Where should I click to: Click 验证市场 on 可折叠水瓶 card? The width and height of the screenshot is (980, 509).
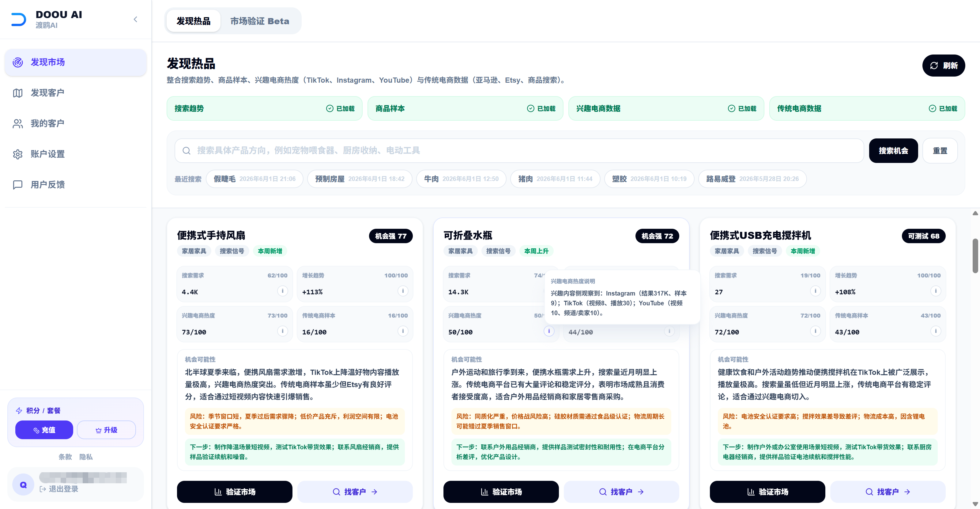501,492
